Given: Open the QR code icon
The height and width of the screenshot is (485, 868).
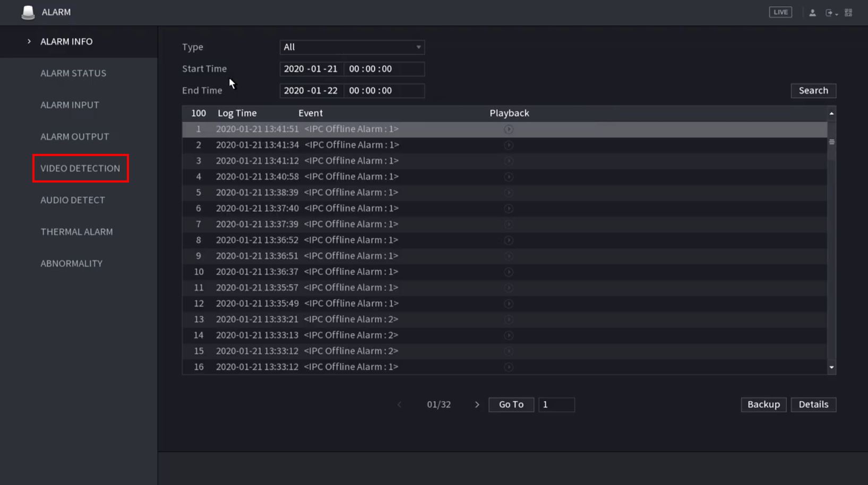Looking at the screenshot, I should [848, 13].
